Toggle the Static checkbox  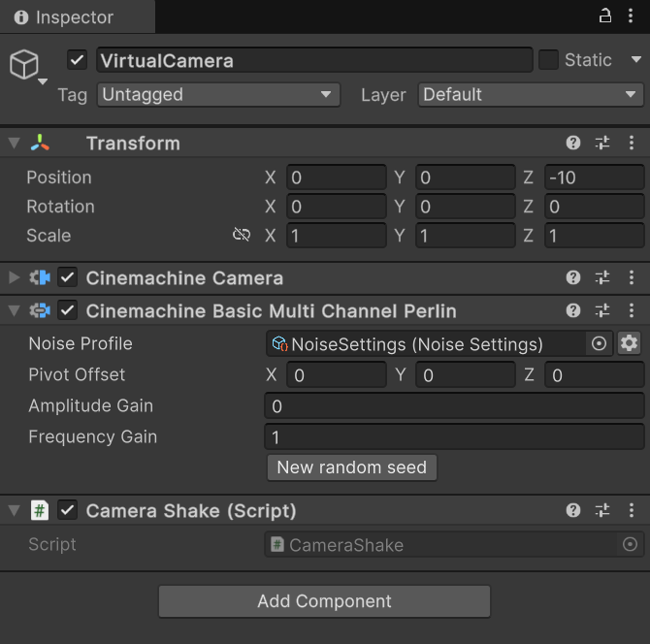click(x=548, y=60)
